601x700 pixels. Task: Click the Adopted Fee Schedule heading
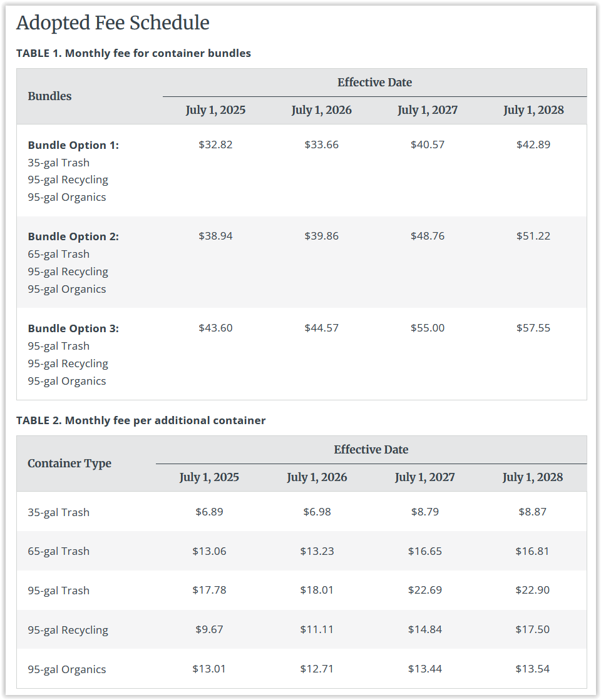pos(113,23)
